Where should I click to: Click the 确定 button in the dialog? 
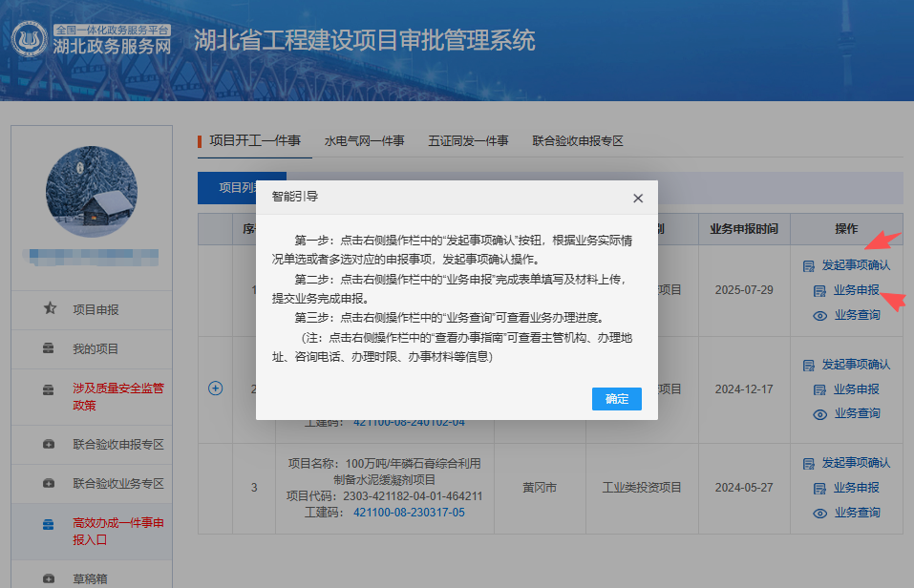616,400
